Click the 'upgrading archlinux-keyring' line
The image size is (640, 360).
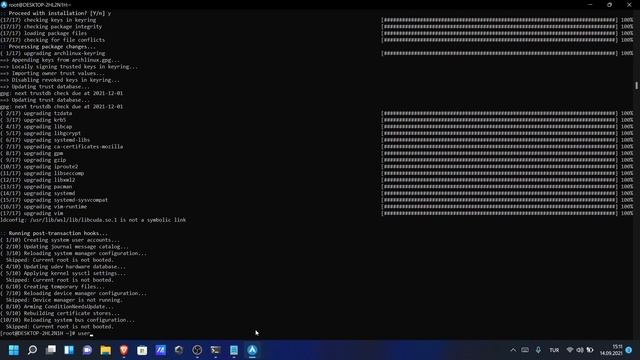[53, 53]
